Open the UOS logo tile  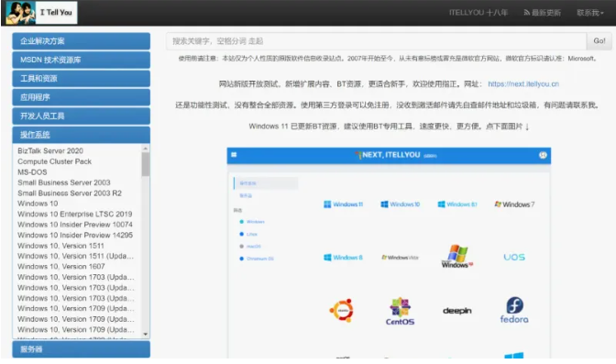pos(514,257)
